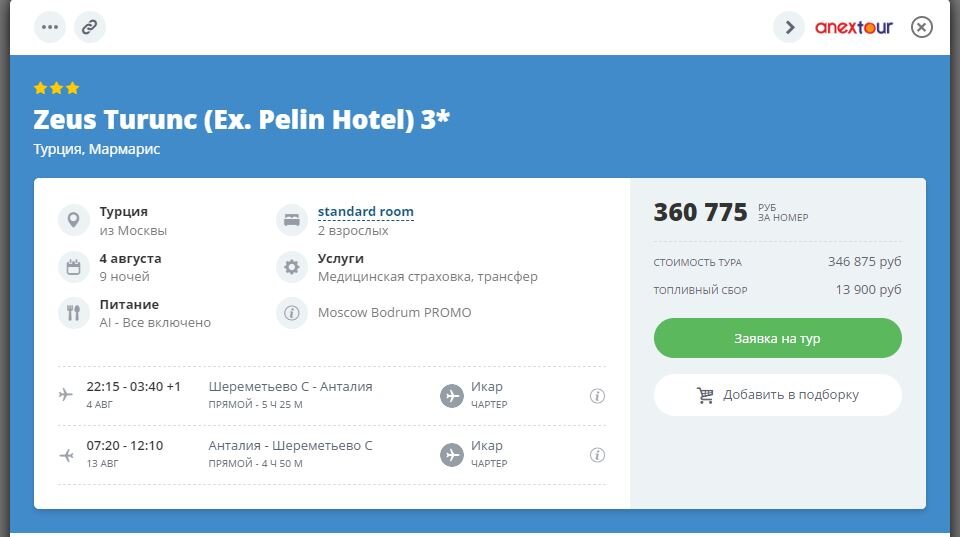Copy tour link via chain icon
The image size is (960, 537).
pos(89,27)
